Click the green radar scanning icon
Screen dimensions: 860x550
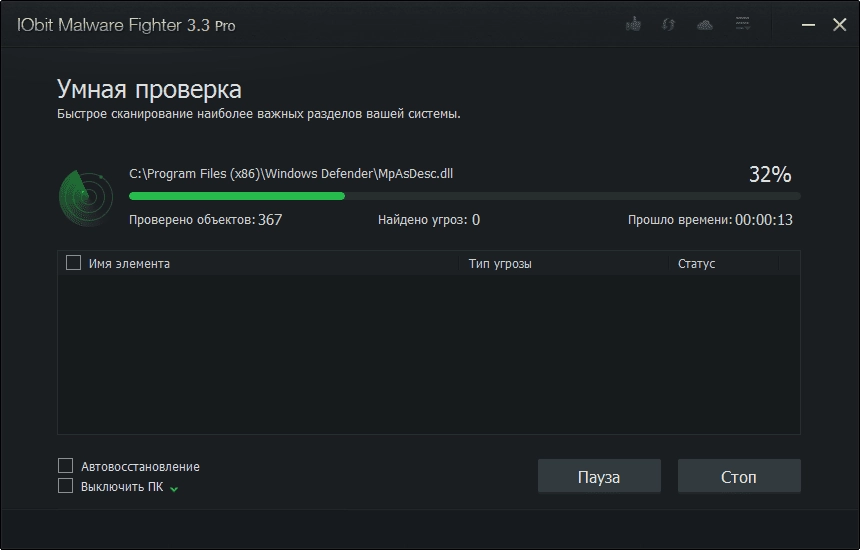[86, 198]
